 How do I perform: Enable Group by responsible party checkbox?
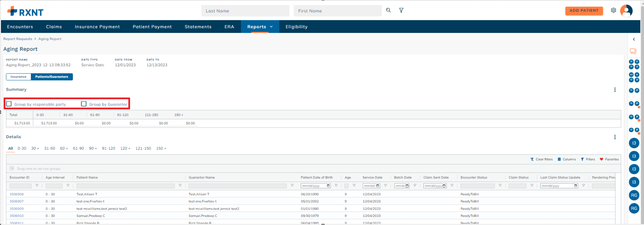[9, 104]
